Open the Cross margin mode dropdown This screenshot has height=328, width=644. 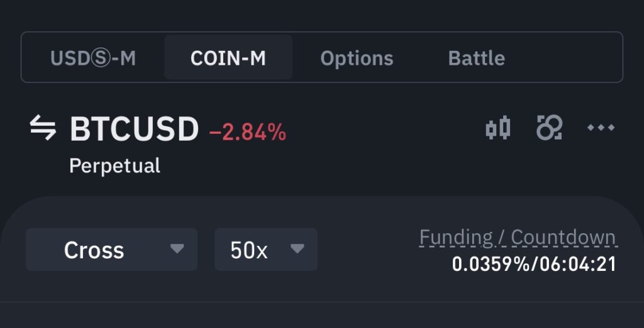[112, 249]
